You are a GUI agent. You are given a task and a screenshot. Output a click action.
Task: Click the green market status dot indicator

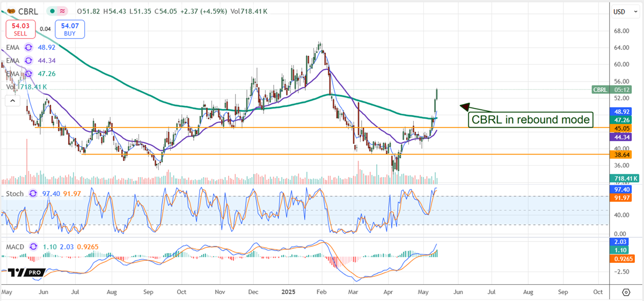click(x=52, y=11)
